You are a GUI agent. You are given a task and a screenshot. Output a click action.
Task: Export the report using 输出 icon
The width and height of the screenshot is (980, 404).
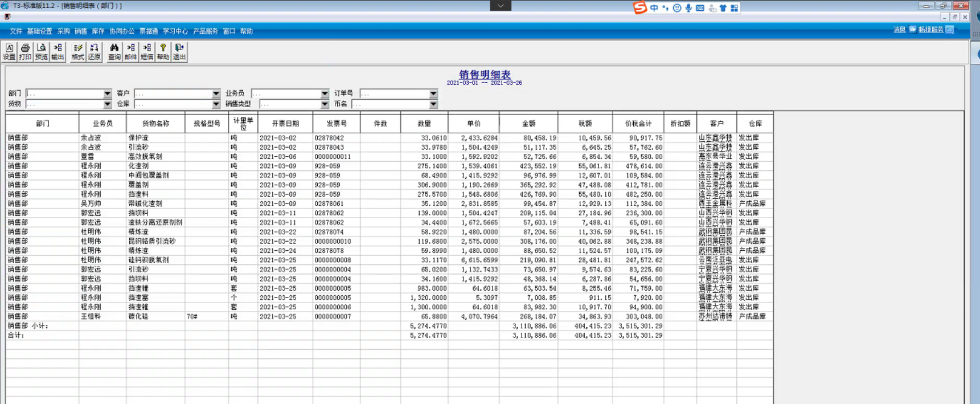coord(58,51)
